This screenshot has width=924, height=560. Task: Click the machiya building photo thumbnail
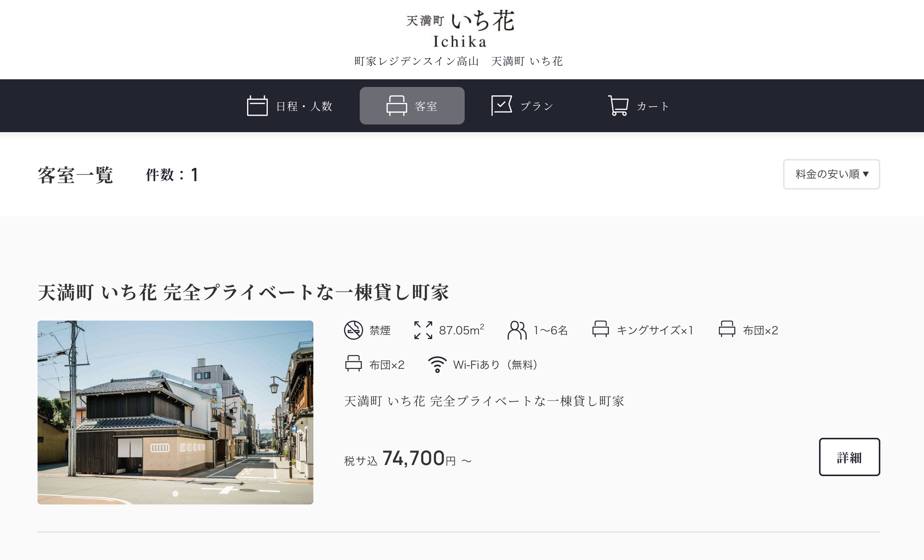(175, 412)
